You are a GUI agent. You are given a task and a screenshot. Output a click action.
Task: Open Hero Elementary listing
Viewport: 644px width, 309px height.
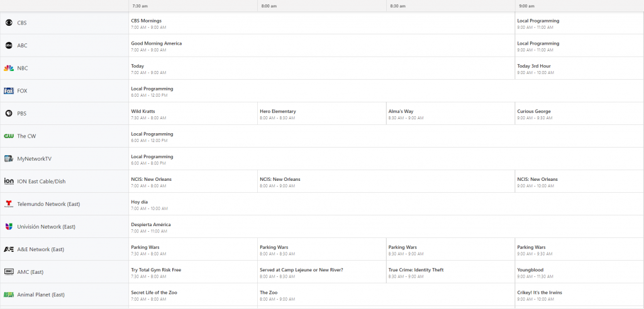pos(322,113)
